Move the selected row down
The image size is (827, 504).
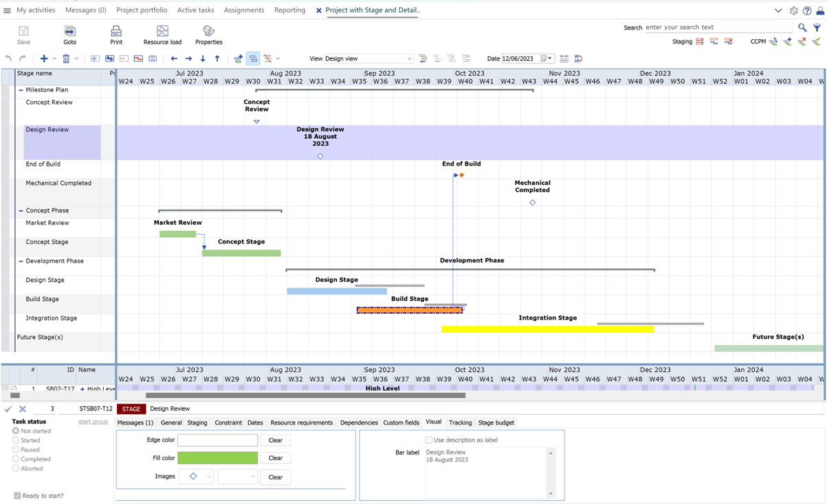click(x=203, y=58)
